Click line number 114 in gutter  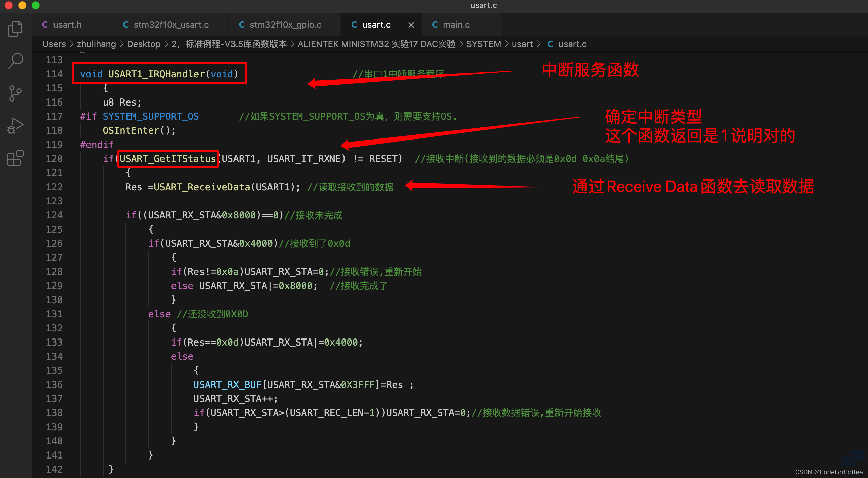(54, 74)
